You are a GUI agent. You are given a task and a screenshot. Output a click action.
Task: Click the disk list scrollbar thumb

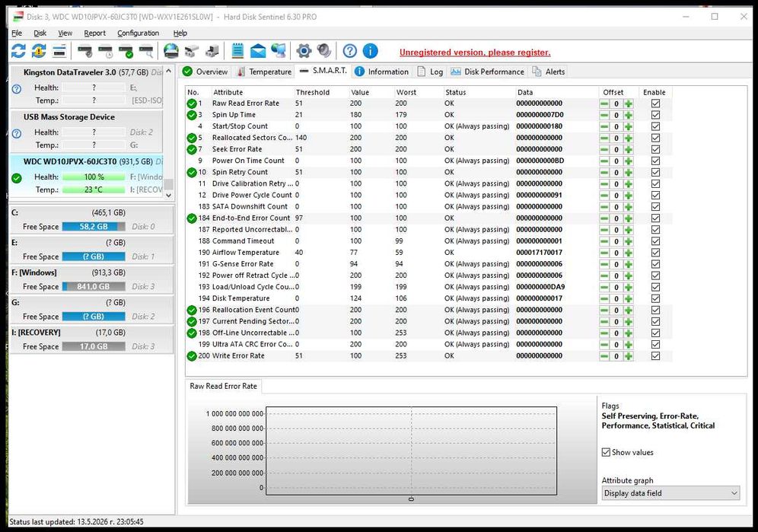(x=168, y=184)
